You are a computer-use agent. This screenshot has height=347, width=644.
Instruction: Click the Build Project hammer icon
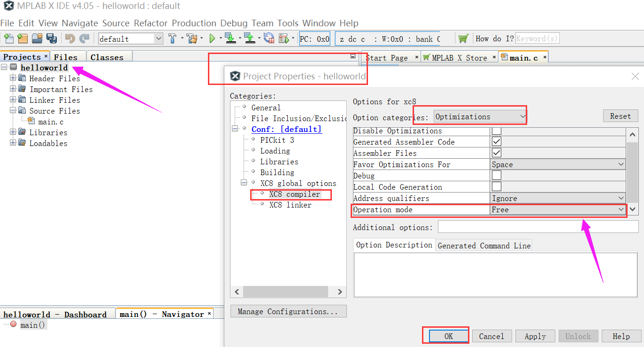173,39
